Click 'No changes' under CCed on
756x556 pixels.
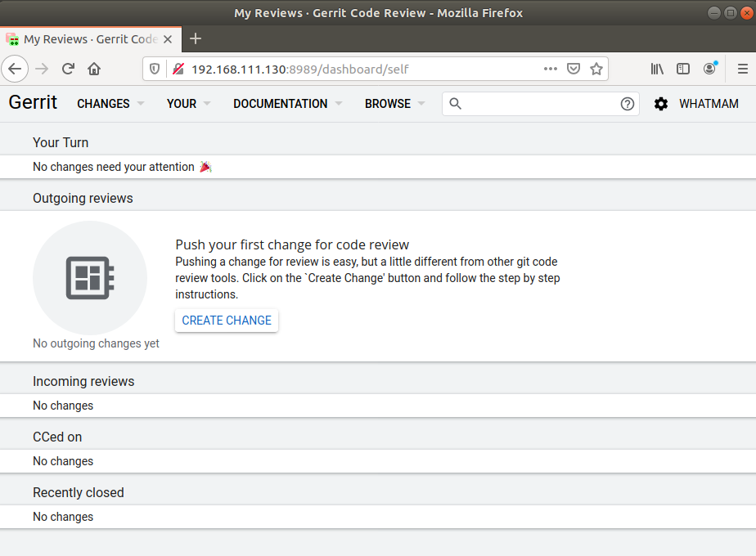63,461
